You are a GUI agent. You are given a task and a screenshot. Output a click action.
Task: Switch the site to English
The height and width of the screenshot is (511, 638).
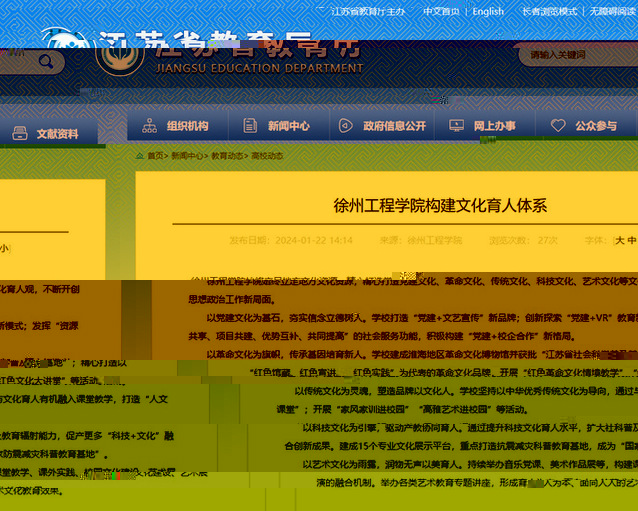[488, 12]
